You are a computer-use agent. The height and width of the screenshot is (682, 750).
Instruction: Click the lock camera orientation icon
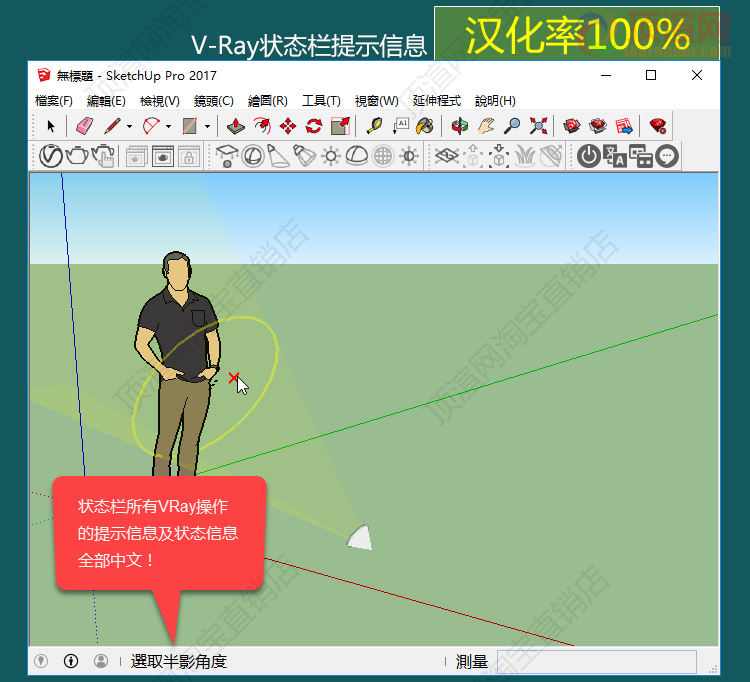[188, 156]
